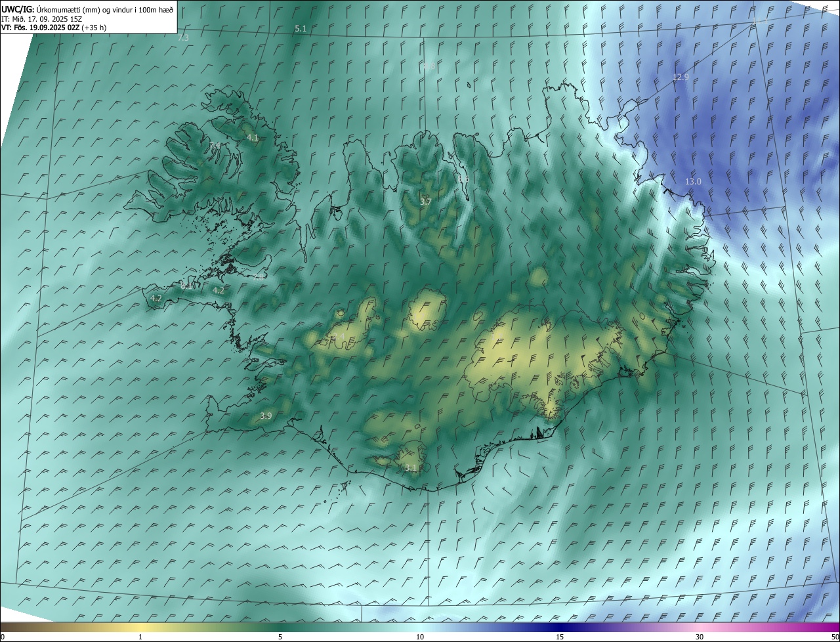Click the 30 tick on the color scale
840x642 pixels.
coord(700,637)
